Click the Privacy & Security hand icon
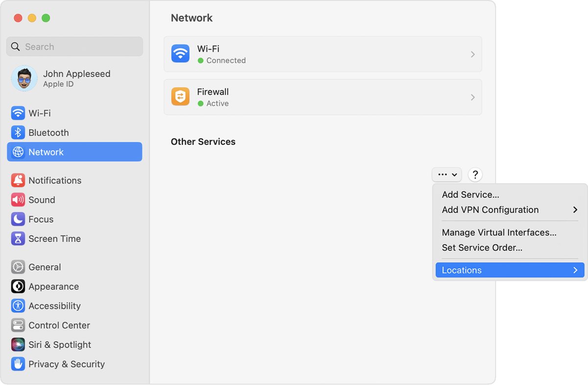 point(18,364)
